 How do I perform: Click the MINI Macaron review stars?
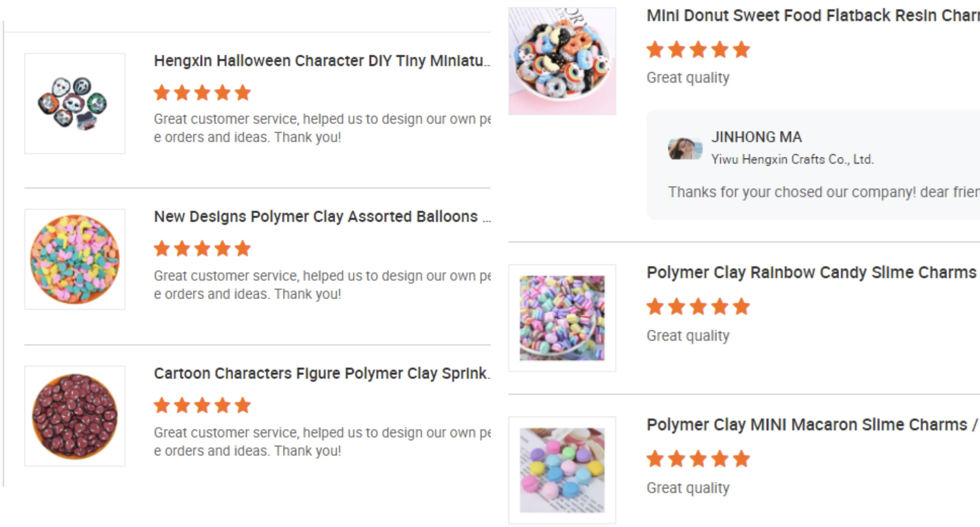698,459
